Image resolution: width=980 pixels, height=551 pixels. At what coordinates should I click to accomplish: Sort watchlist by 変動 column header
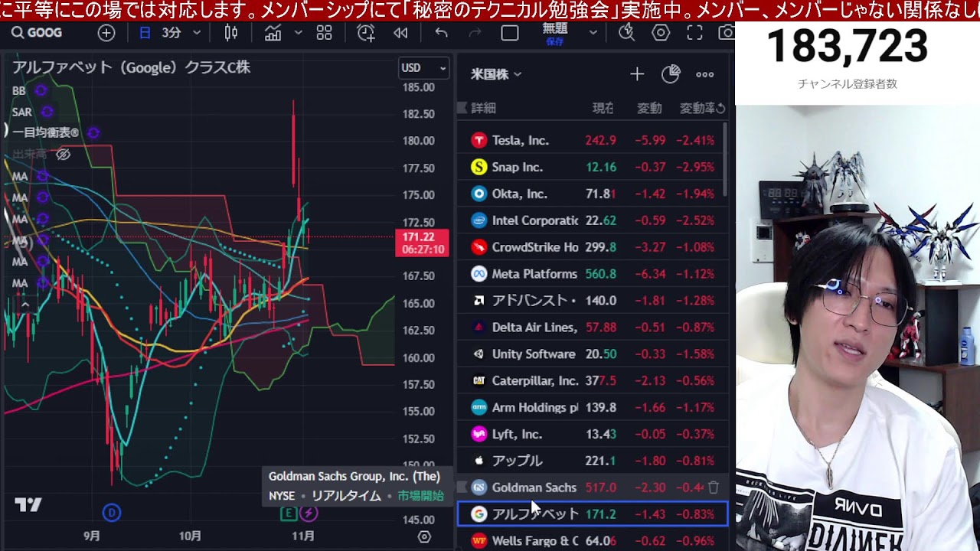coord(649,109)
